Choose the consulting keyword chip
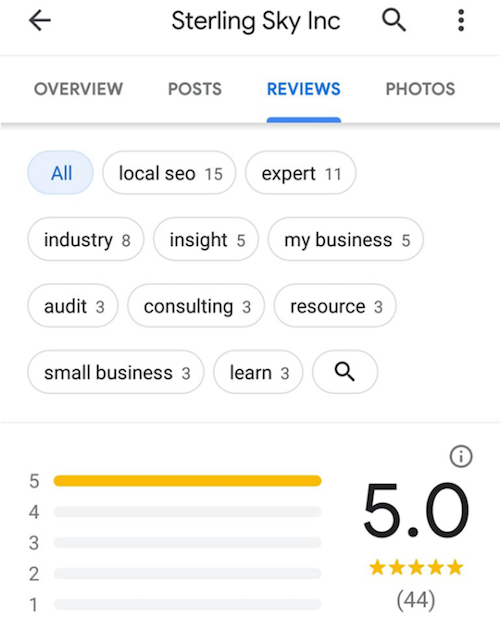Viewport: 500px width, 630px height. 196,306
